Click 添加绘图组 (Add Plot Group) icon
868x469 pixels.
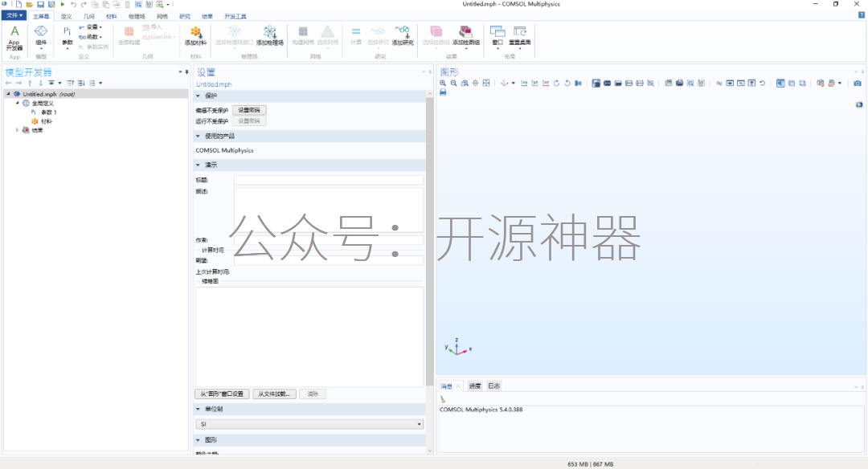[466, 36]
